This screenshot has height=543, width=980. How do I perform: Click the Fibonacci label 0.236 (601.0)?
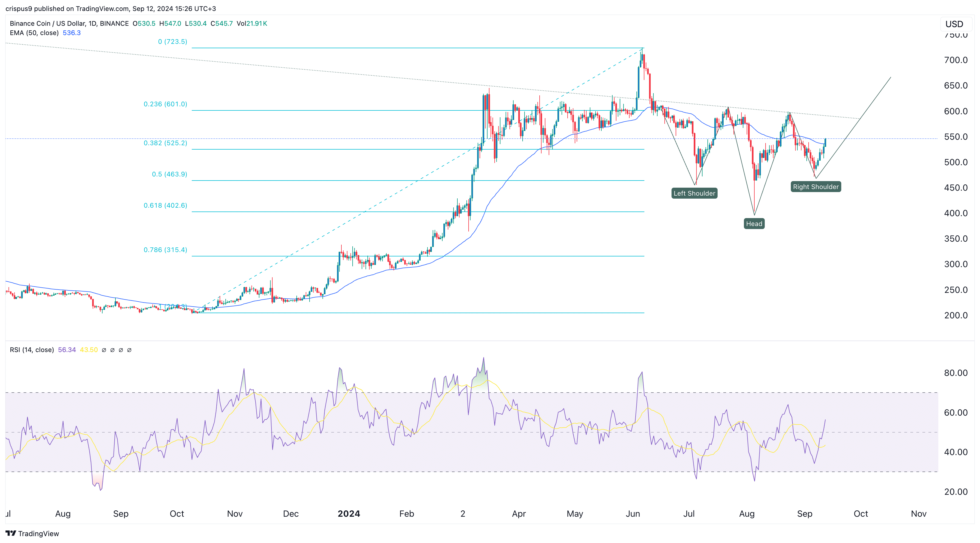(166, 104)
